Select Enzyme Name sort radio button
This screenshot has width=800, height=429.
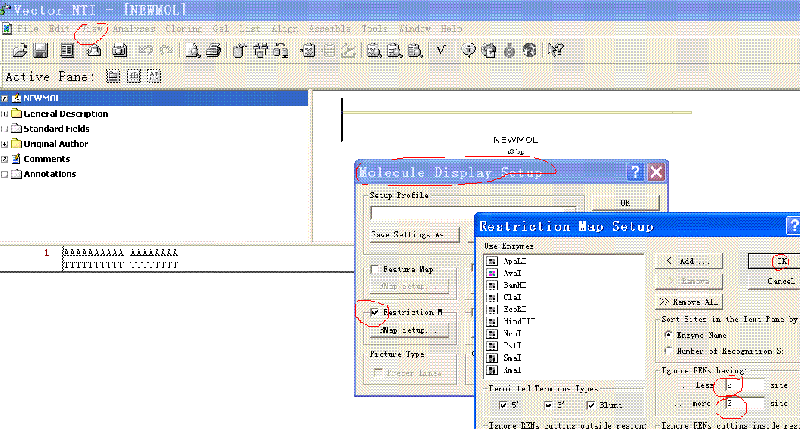coord(668,335)
